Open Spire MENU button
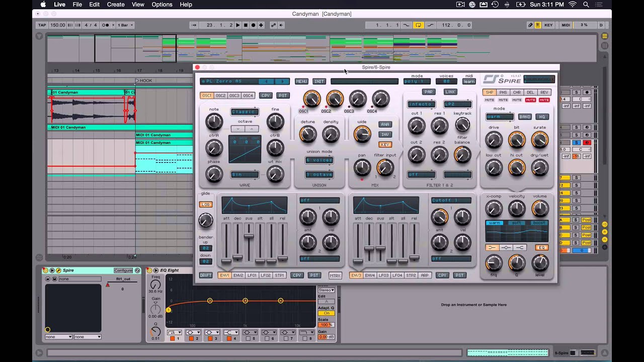Image resolution: width=644 pixels, height=362 pixels. coord(301,81)
